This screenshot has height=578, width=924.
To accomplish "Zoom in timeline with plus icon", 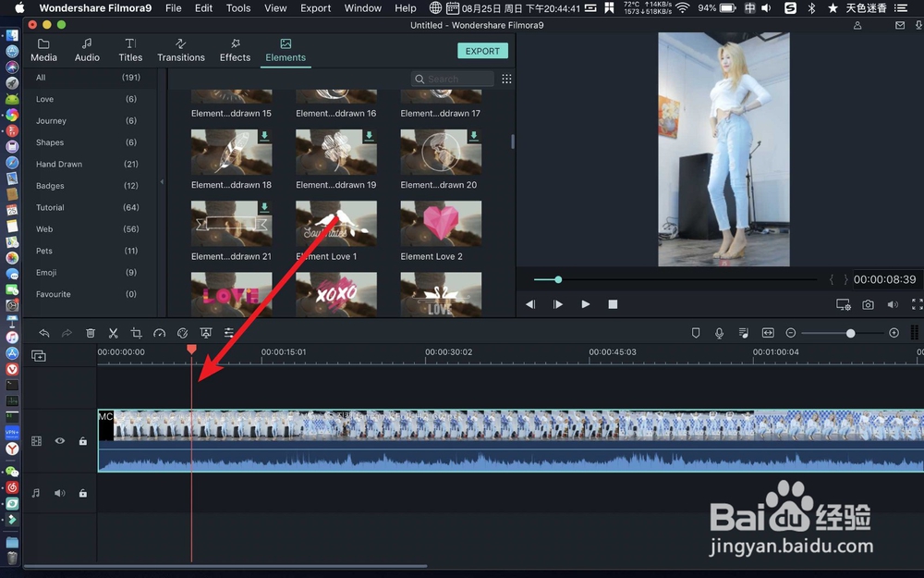I will (894, 333).
